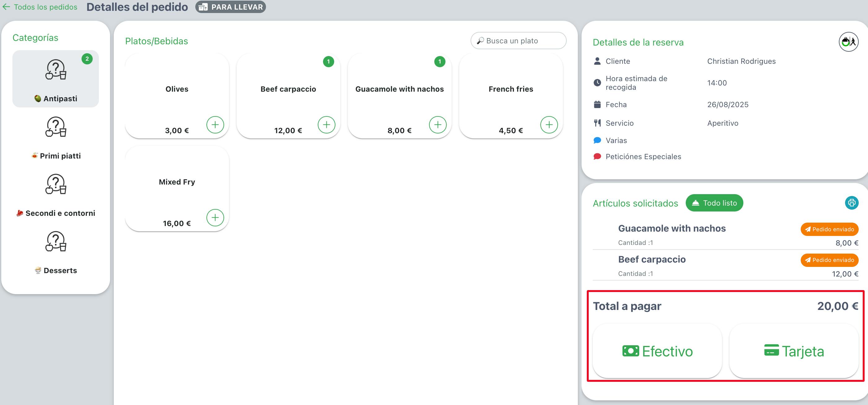The width and height of the screenshot is (868, 405).
Task: Add Olives with the plus icon
Action: point(215,124)
